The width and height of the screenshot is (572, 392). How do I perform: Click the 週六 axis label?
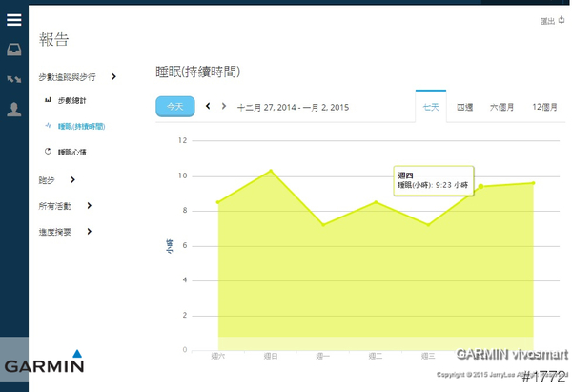coord(218,356)
